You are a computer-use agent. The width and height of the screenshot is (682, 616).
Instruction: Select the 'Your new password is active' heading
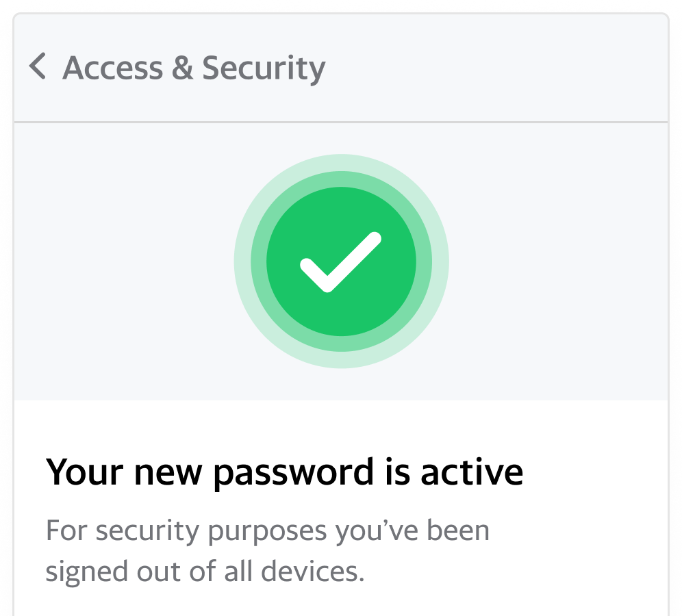click(x=284, y=472)
